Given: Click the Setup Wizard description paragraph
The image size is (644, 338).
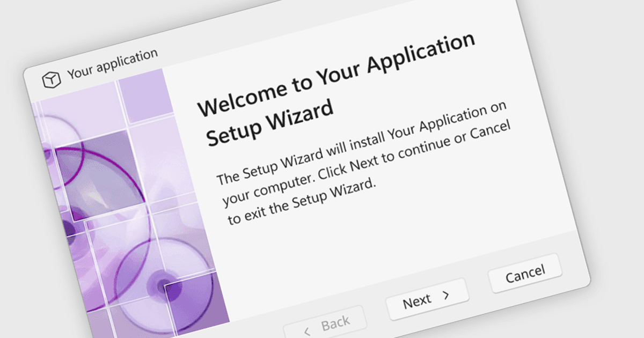Looking at the screenshot, I should point(365,164).
